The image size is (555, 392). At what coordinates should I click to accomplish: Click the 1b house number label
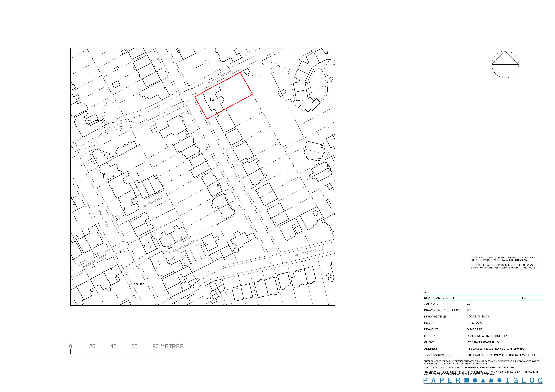217,258
